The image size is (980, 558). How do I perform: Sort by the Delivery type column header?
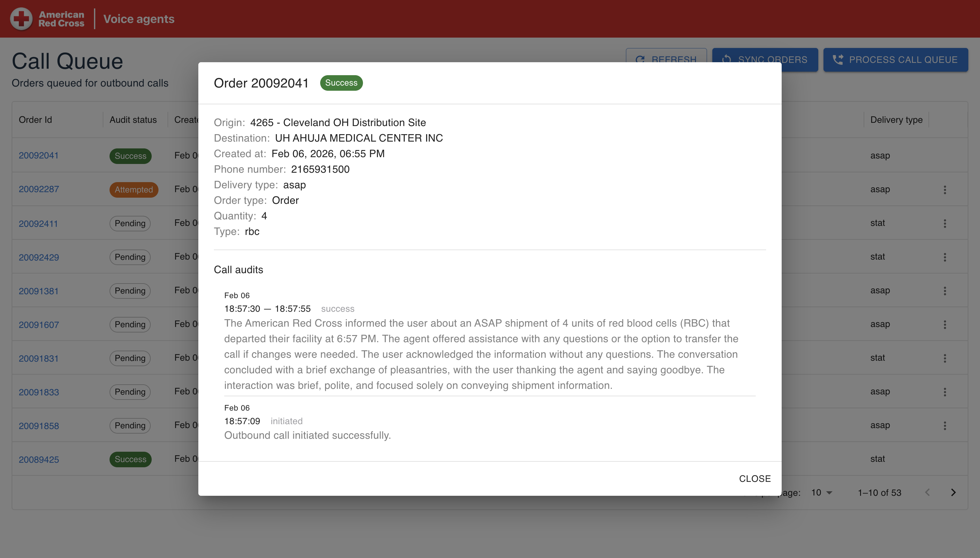[896, 120]
